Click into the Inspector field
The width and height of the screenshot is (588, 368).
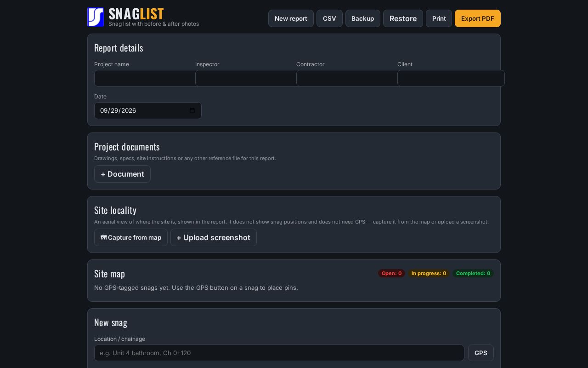coord(246,78)
